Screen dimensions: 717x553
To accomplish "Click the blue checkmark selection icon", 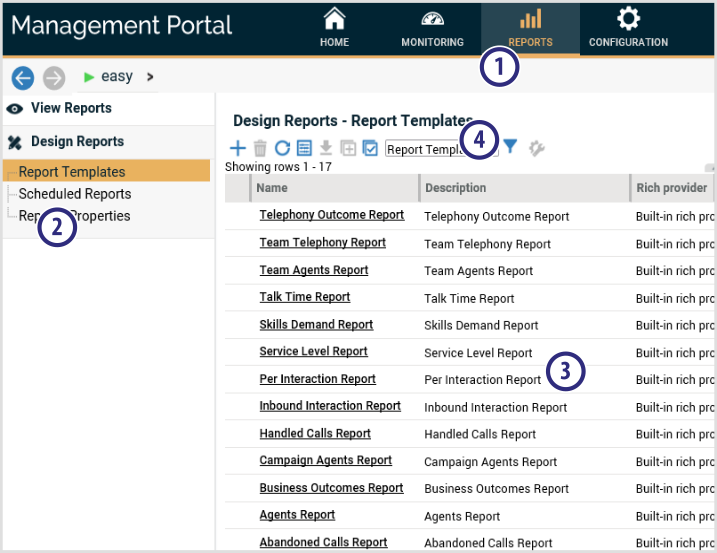I will [x=370, y=148].
